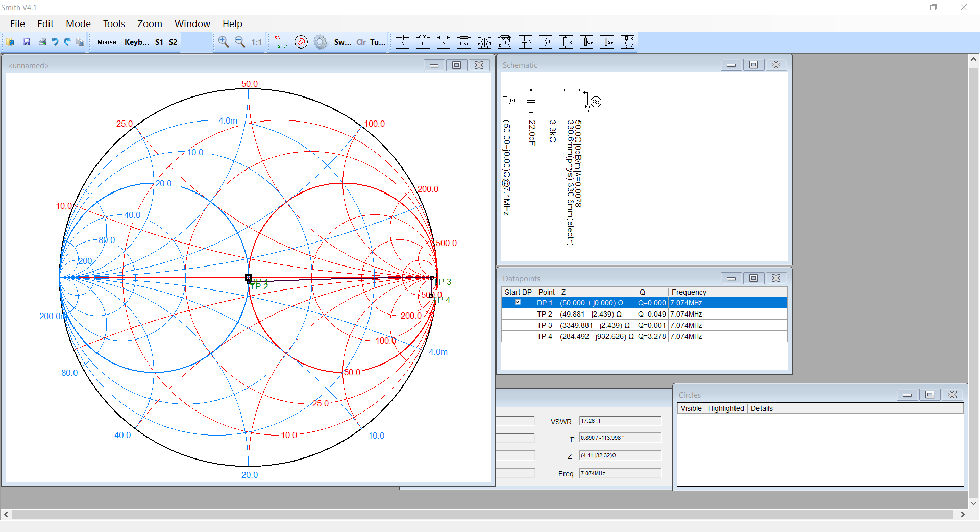Image resolution: width=980 pixels, height=532 pixels.
Task: Toggle the Start DP checkbox for DP 1
Action: (518, 302)
